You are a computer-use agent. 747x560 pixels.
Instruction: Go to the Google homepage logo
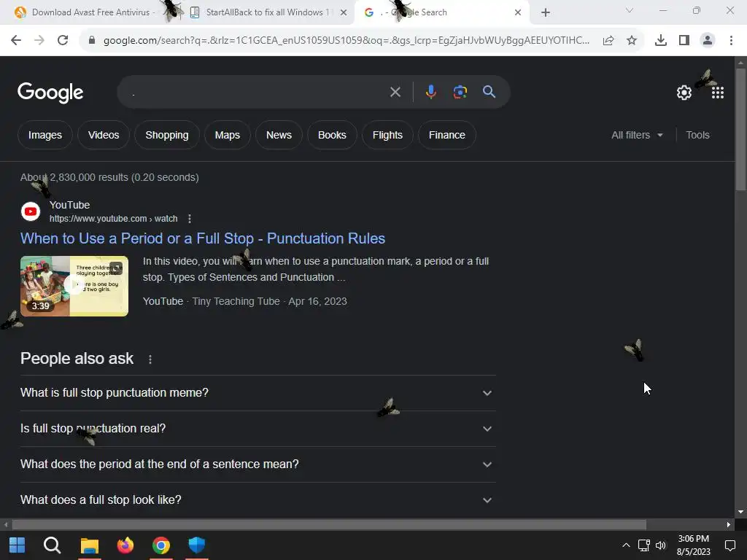coord(50,93)
